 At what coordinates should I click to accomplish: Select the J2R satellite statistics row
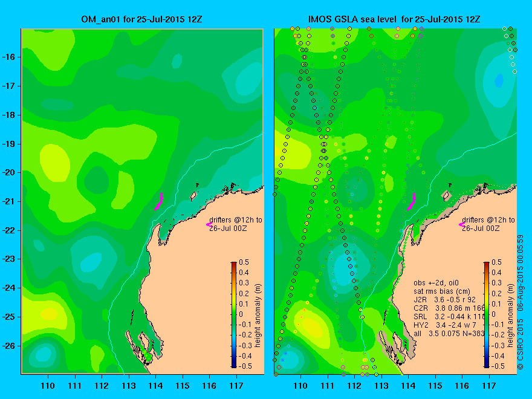pyautogui.click(x=444, y=300)
